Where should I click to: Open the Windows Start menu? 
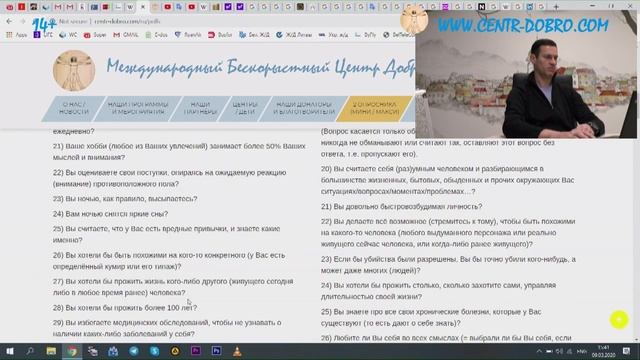10,351
